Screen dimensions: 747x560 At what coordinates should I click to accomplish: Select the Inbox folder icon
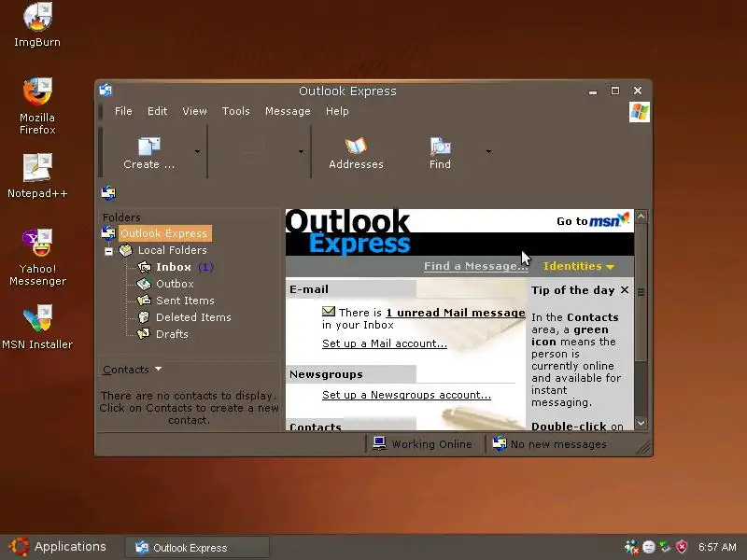[145, 267]
